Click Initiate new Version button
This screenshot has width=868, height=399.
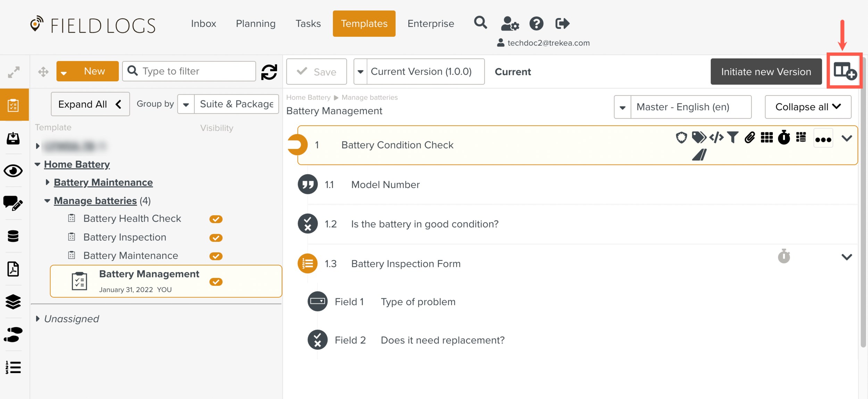click(766, 72)
